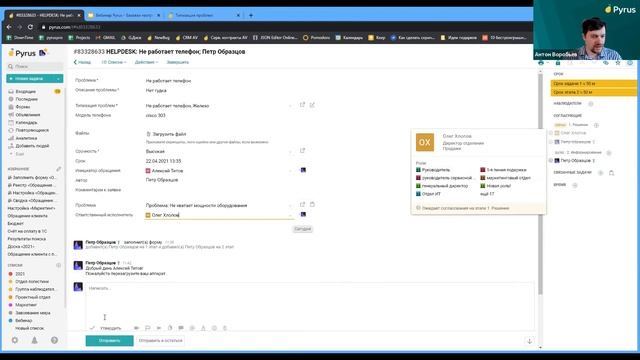
Task: Add approver to stage 1 Решение
Action: [x=596, y=125]
